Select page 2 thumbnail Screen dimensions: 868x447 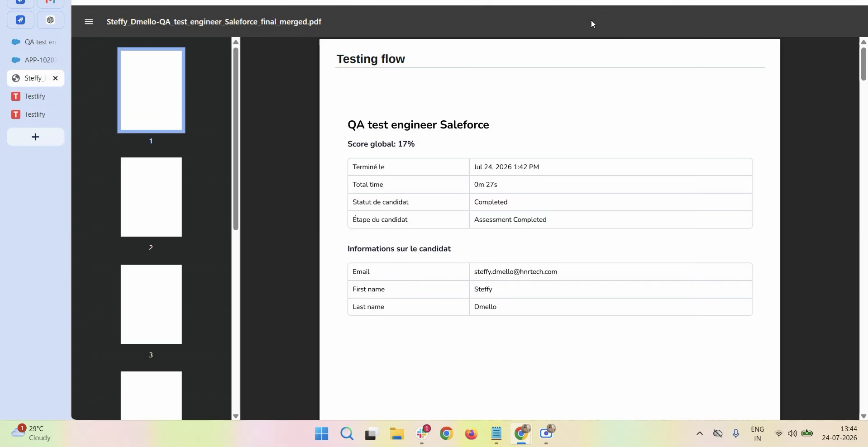click(x=151, y=197)
